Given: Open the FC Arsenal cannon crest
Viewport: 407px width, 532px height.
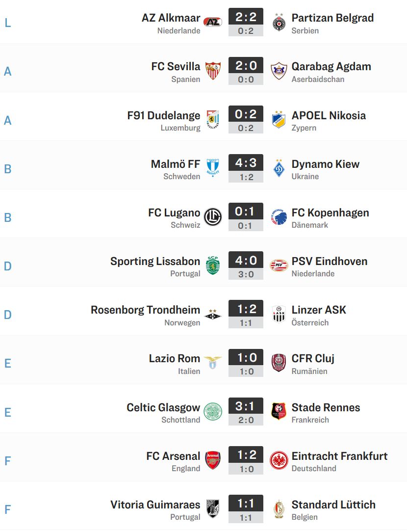Looking at the screenshot, I should [x=213, y=460].
